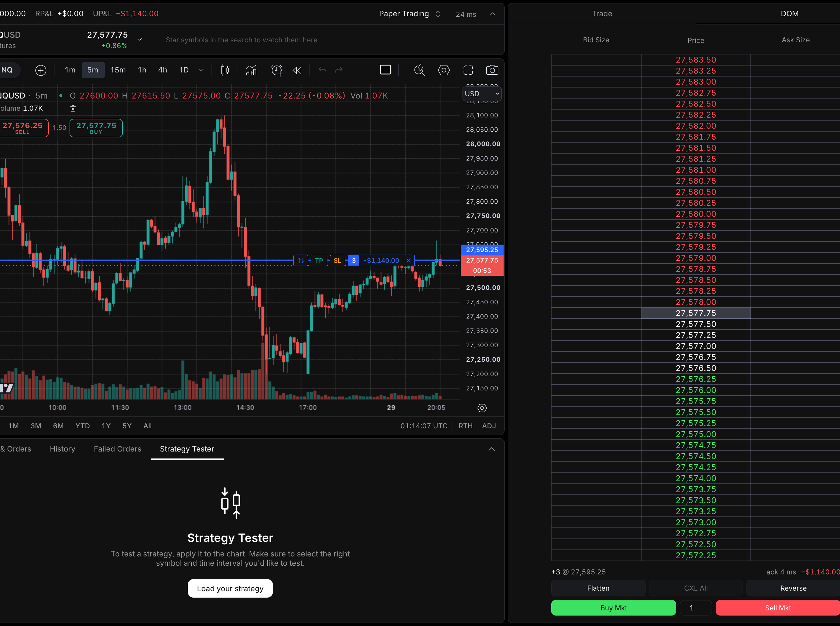Toggle fullscreen mode icon
This screenshot has width=840, height=626.
tap(468, 70)
